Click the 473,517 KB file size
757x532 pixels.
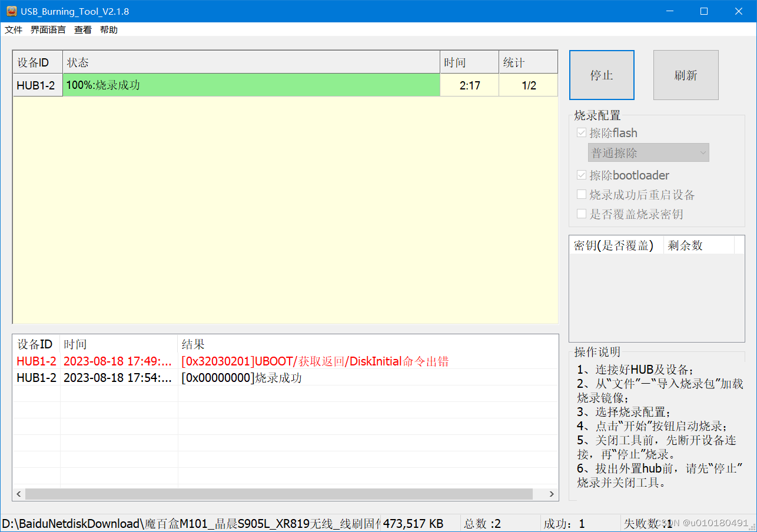[x=413, y=523]
